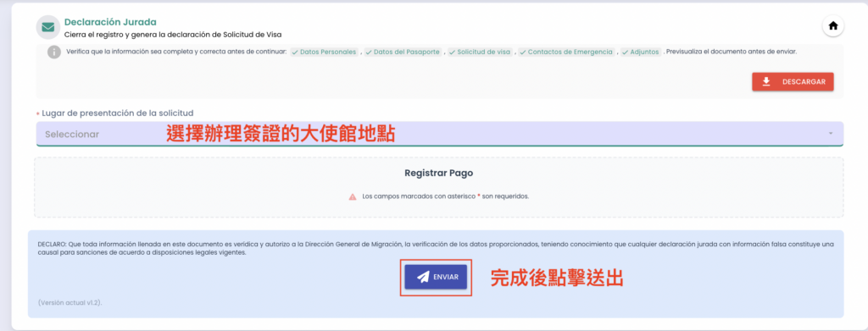Image resolution: width=868 pixels, height=331 pixels.
Task: Click the home icon button
Action: coord(833,26)
